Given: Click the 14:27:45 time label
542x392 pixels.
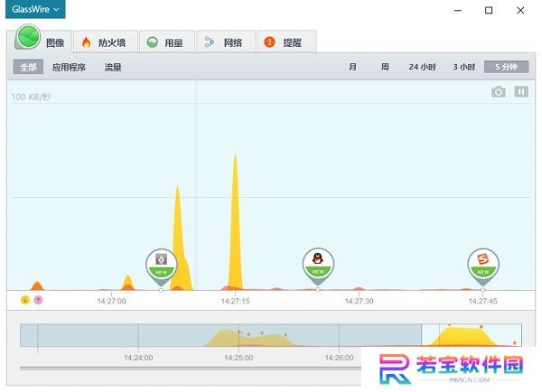Looking at the screenshot, I should point(483,301).
